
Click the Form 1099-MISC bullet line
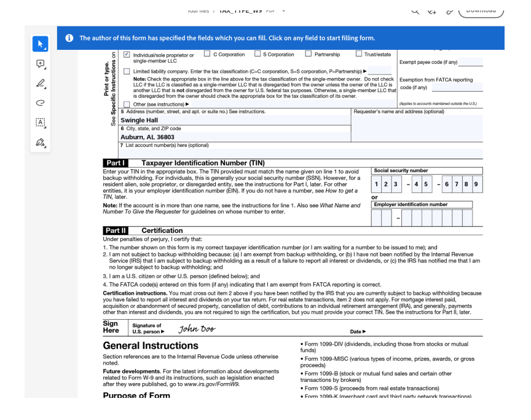click(387, 362)
